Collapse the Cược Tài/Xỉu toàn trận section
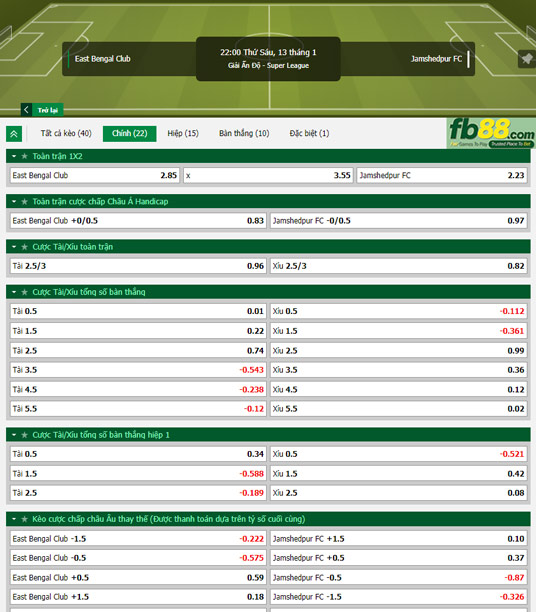 14,247
